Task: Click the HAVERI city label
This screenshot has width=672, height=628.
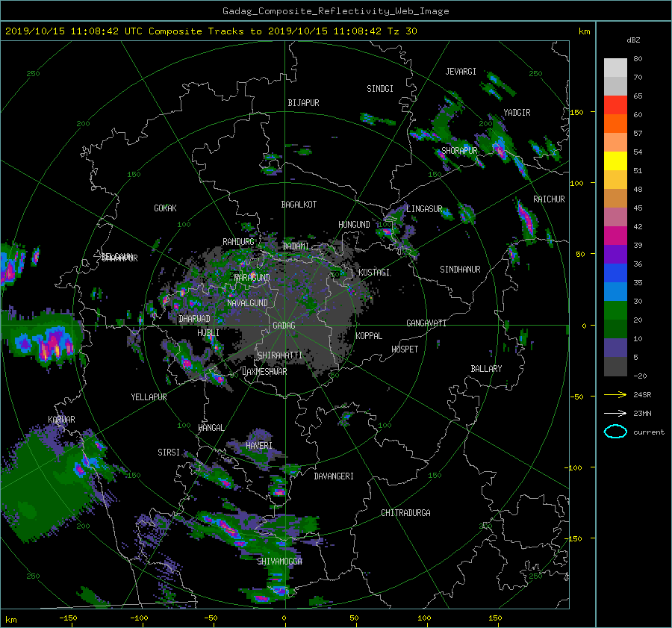Action: tap(259, 446)
